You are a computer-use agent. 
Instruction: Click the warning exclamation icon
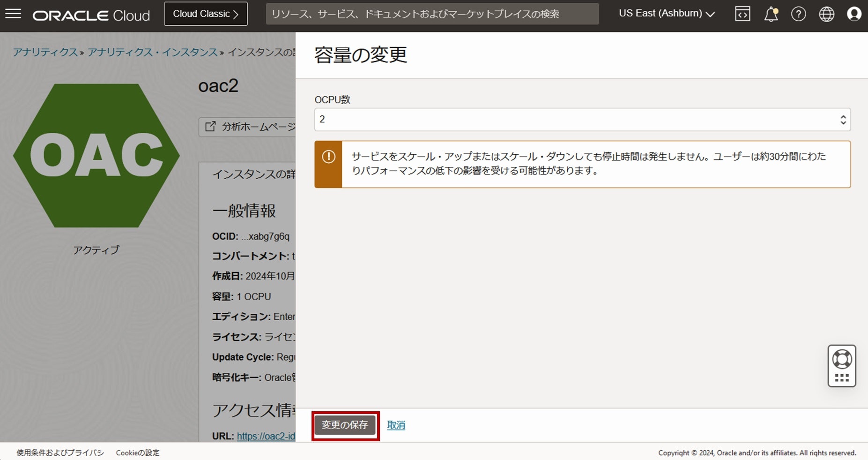pos(328,157)
